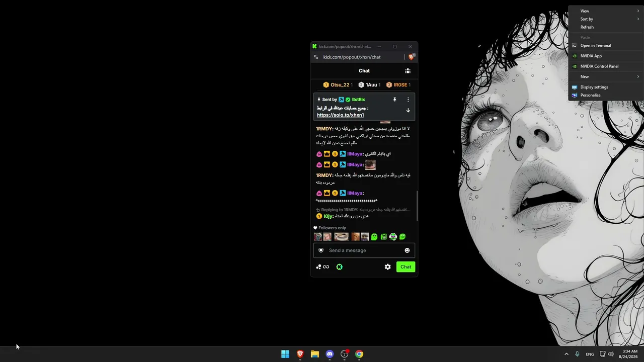
Task: Click the chat scrollbar thumb
Action: [417, 206]
